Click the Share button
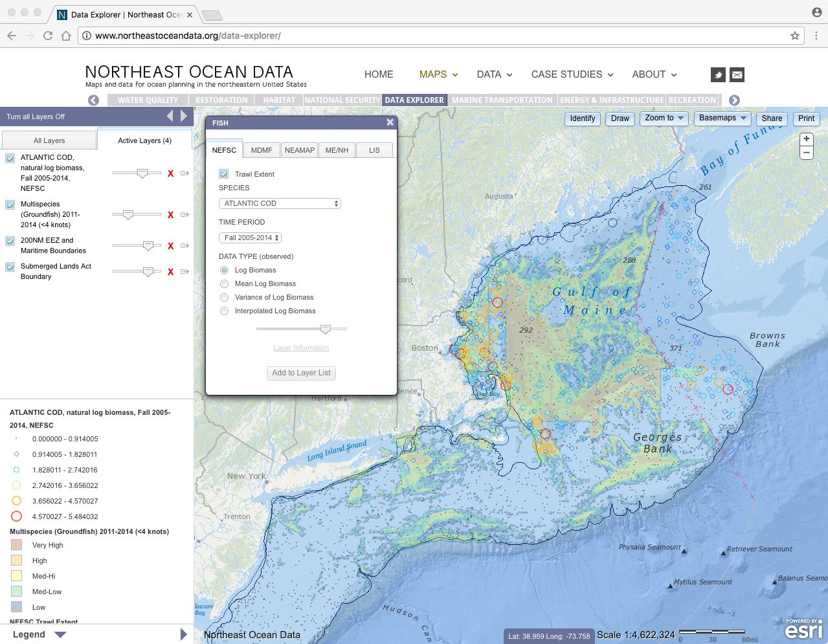828x644 pixels. [772, 118]
